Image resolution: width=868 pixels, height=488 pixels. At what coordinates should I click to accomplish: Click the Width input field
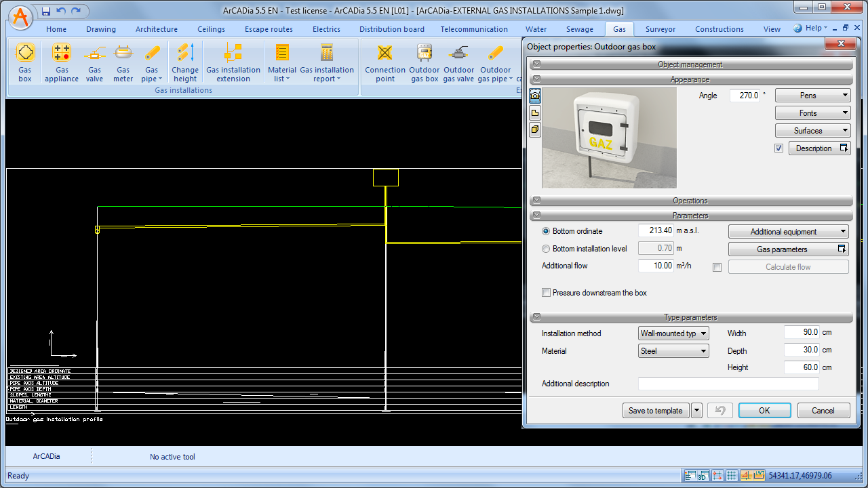tap(802, 333)
